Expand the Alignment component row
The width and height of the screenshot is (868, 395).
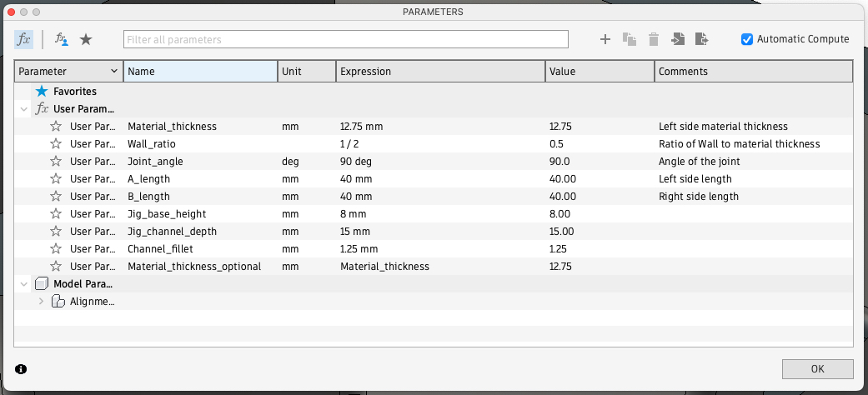[x=41, y=302]
